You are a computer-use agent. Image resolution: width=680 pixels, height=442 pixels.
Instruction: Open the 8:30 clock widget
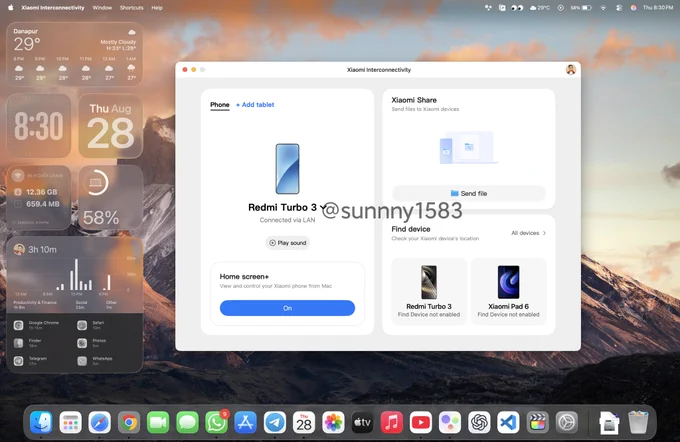pyautogui.click(x=39, y=126)
